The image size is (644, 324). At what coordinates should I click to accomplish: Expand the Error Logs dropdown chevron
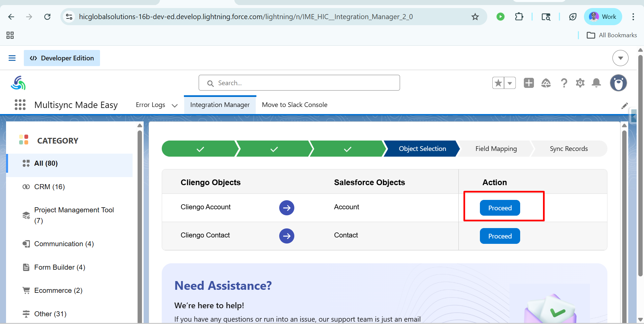pyautogui.click(x=175, y=105)
